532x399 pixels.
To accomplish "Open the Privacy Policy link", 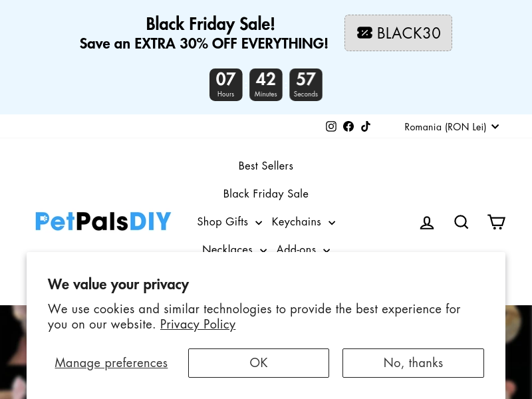I will 198,325.
